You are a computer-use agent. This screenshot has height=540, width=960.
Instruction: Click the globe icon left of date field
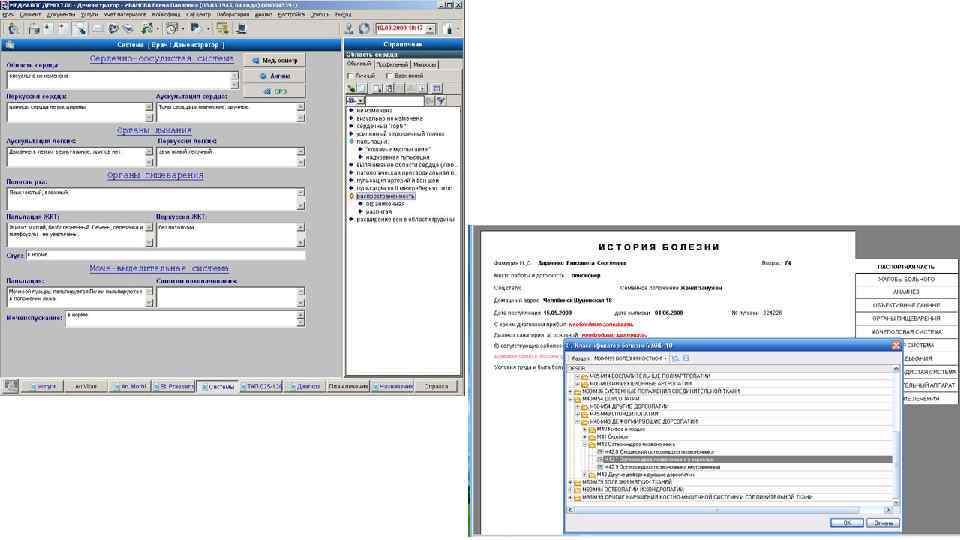pyautogui.click(x=364, y=28)
